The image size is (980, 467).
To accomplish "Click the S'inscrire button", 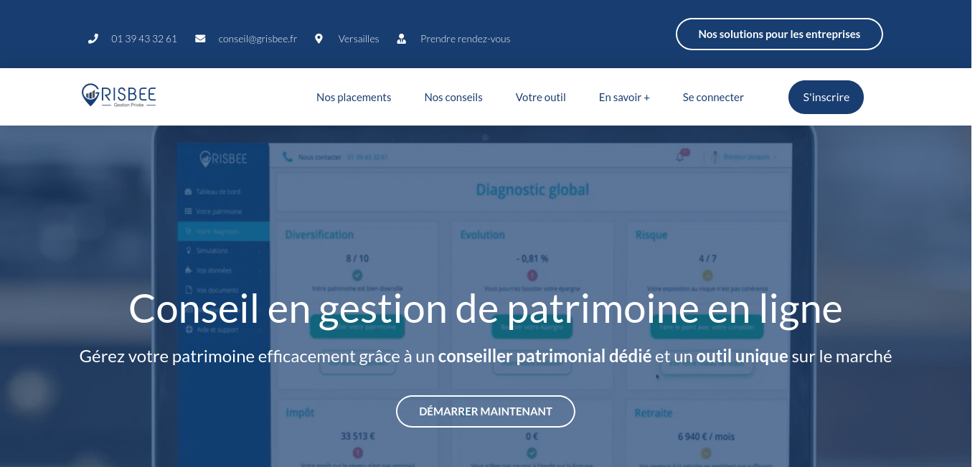I will click(826, 97).
